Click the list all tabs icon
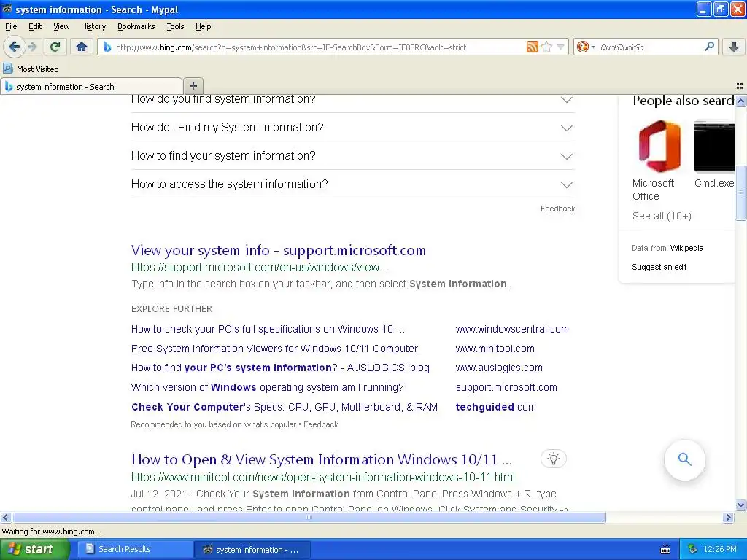The image size is (747, 560). [740, 86]
